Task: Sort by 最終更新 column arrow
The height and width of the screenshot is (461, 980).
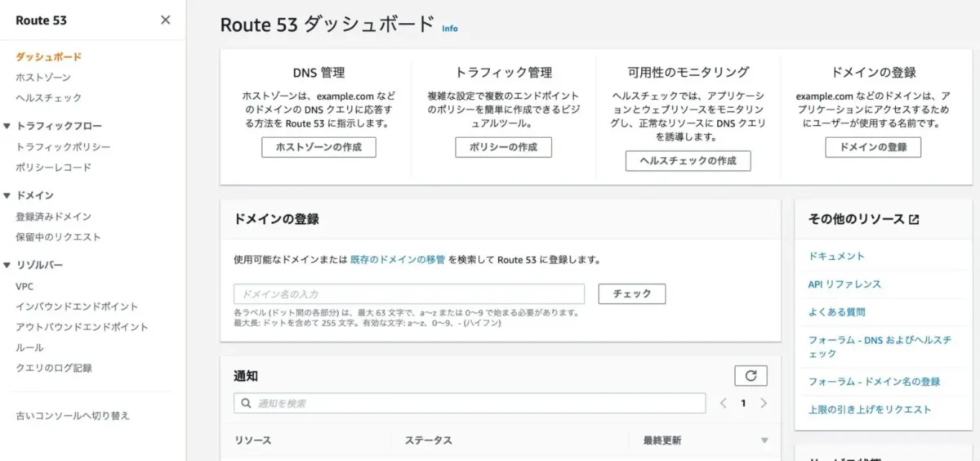Action: point(764,441)
